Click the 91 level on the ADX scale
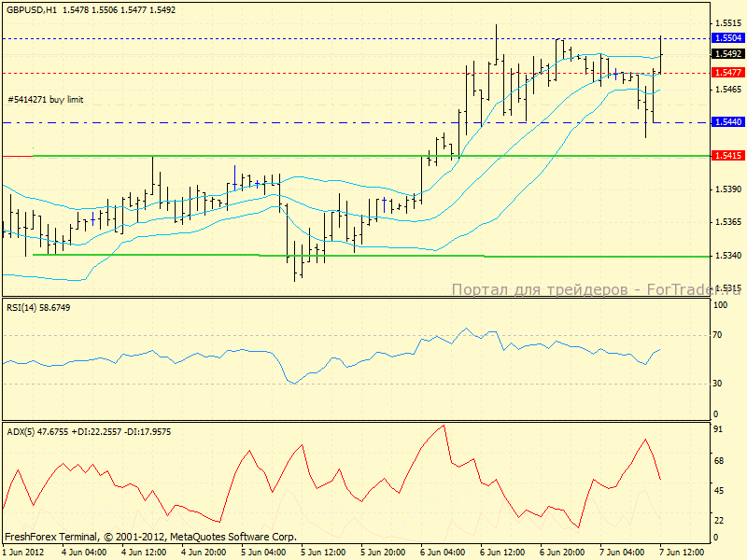The image size is (747, 560). [x=720, y=430]
